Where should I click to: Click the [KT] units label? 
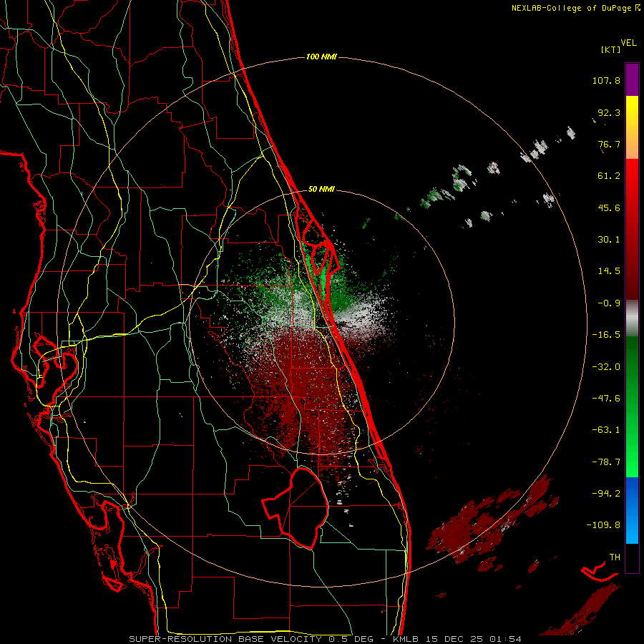point(611,49)
